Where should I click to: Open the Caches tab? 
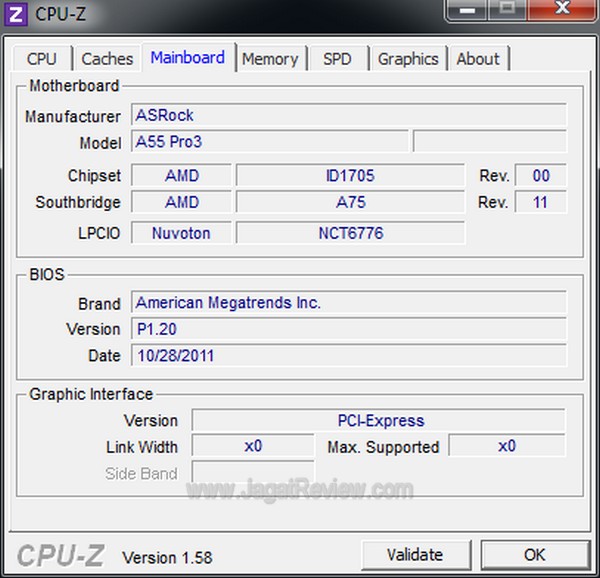(107, 59)
